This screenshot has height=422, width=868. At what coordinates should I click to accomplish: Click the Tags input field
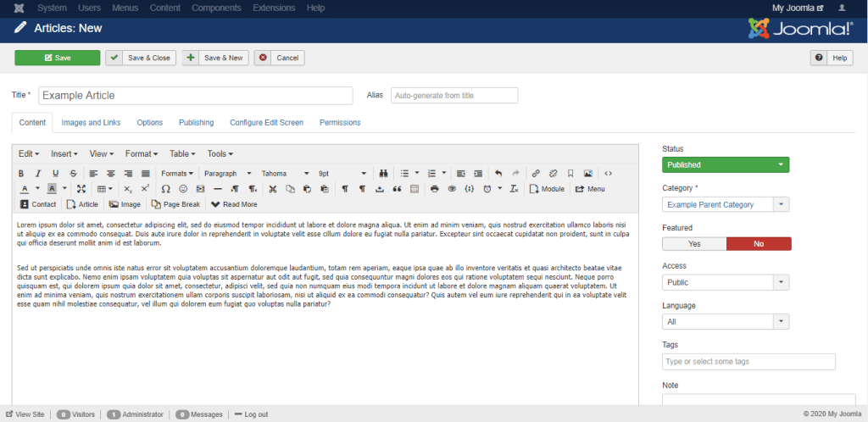point(748,362)
